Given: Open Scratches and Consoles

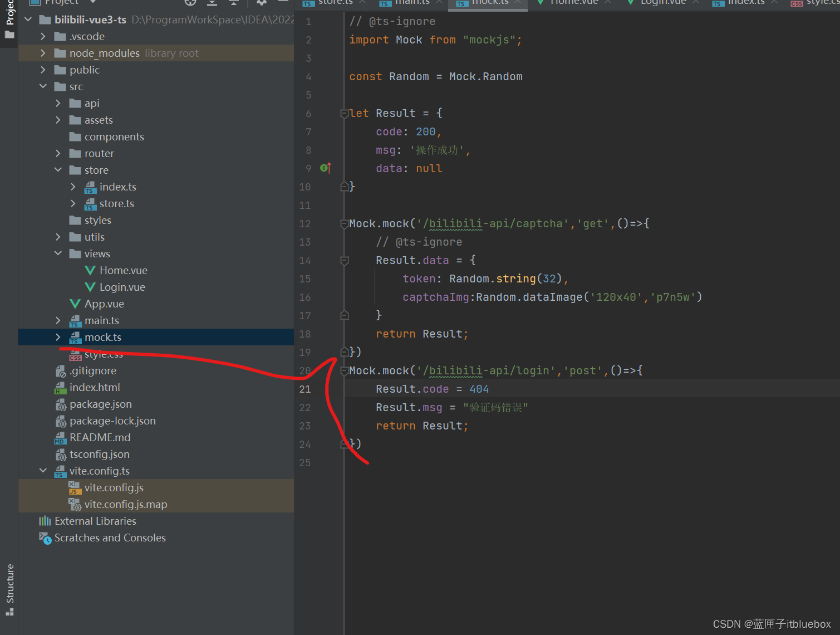Looking at the screenshot, I should (x=110, y=538).
